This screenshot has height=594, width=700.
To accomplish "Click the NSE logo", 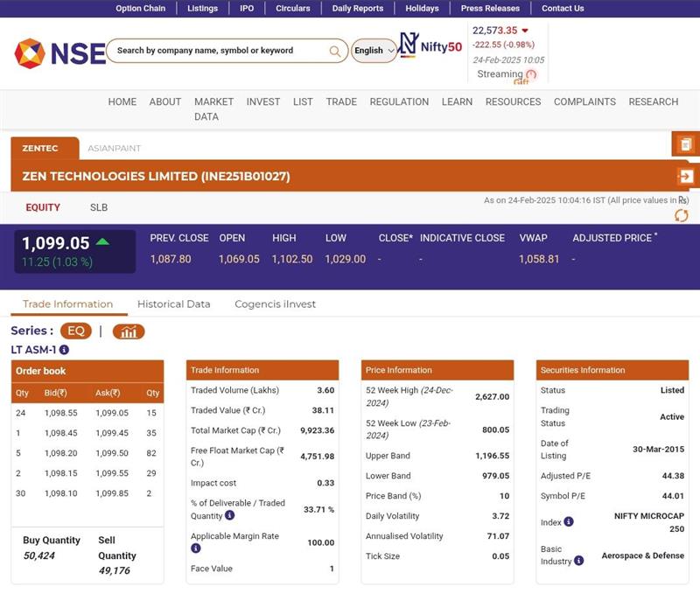I will point(59,53).
